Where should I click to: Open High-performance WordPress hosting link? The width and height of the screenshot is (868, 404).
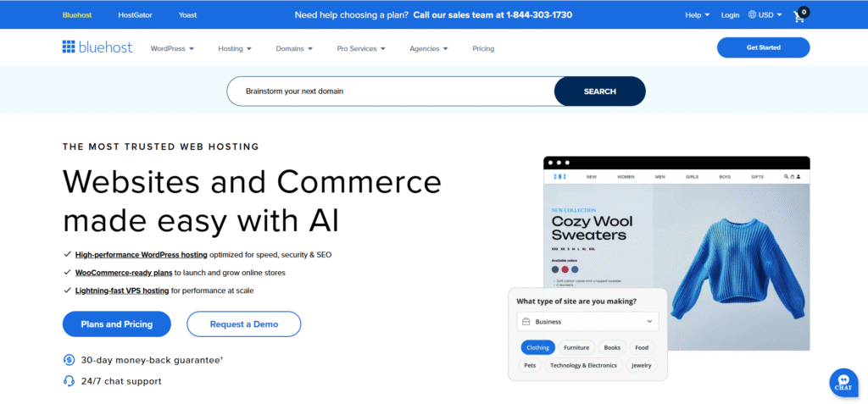[x=142, y=255]
